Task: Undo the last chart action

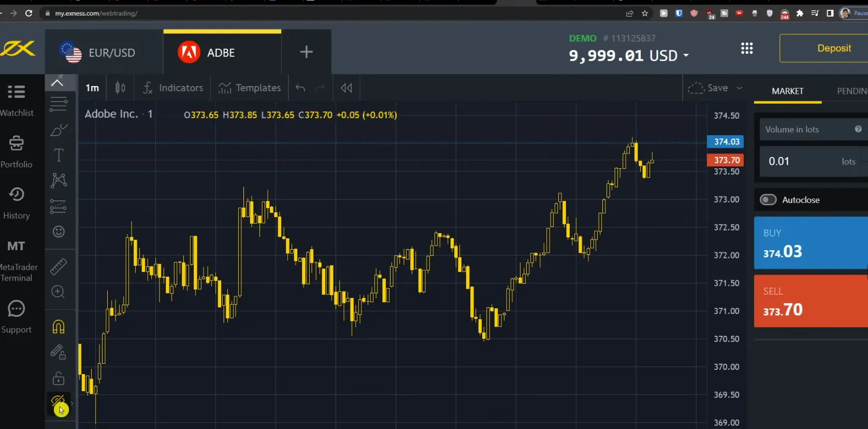Action: pos(300,88)
